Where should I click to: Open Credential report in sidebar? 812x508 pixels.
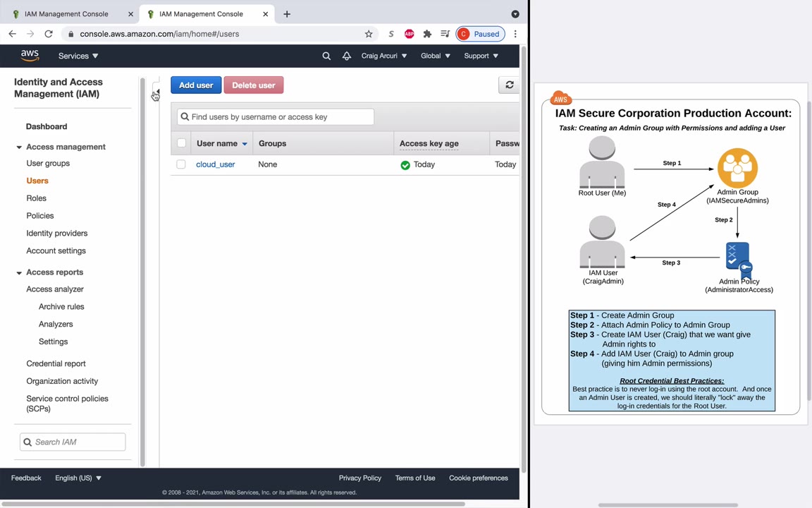56,364
